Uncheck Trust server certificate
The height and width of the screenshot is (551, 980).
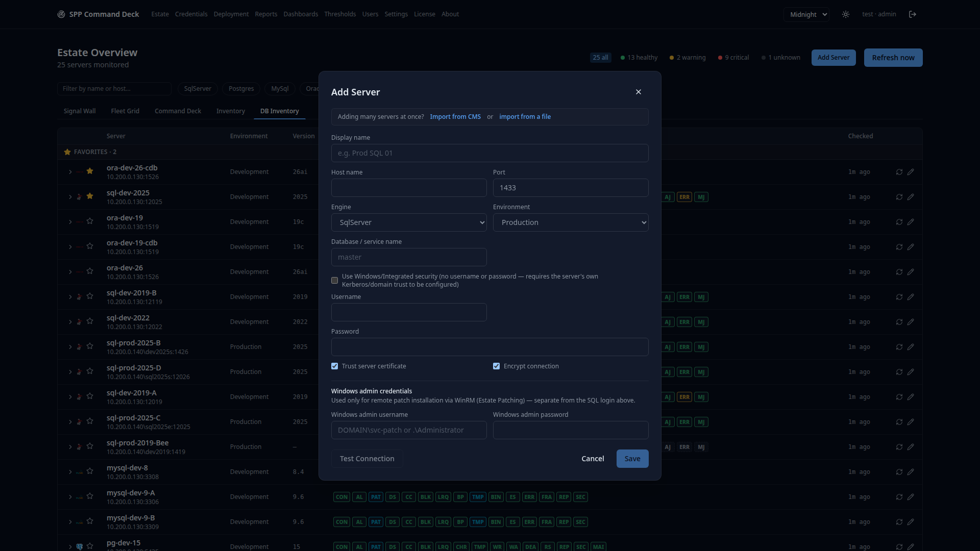pyautogui.click(x=334, y=366)
